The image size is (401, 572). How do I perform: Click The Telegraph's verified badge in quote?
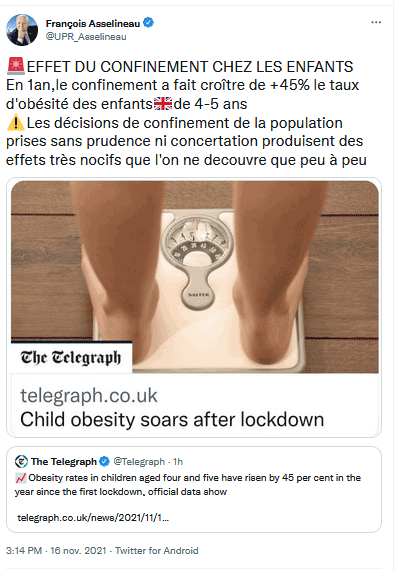[105, 461]
